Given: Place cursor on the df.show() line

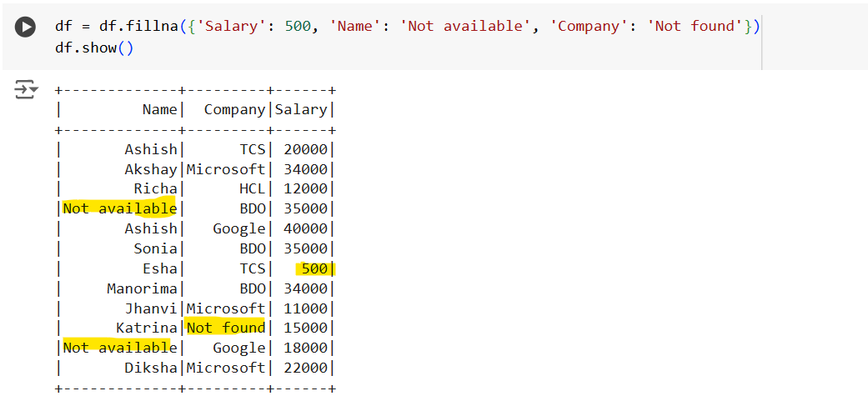Looking at the screenshot, I should tap(93, 47).
